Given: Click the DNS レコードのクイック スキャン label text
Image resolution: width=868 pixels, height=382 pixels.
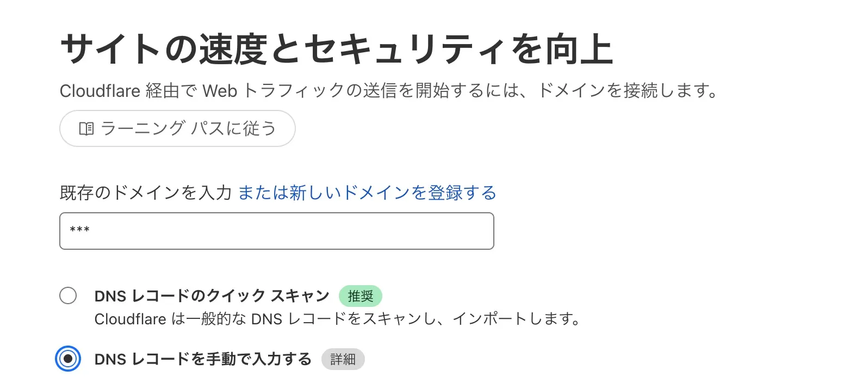Looking at the screenshot, I should (x=212, y=296).
